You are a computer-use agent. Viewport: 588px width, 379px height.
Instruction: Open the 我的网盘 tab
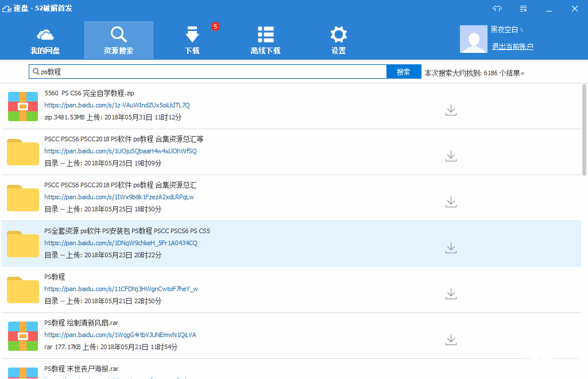click(x=45, y=41)
